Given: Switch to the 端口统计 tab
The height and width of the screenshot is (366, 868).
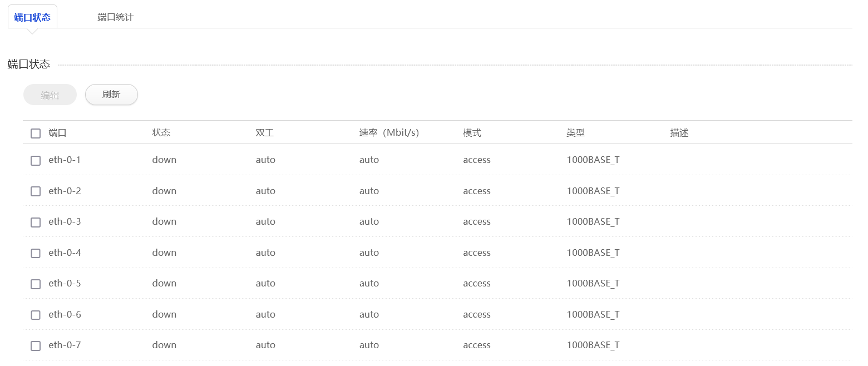Looking at the screenshot, I should click(115, 17).
